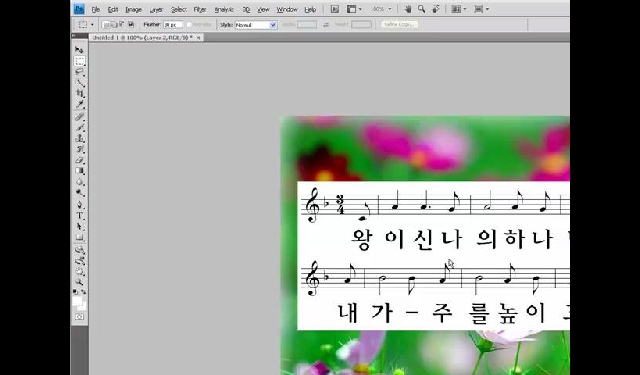The height and width of the screenshot is (375, 640).
Task: Open the View menu
Action: [x=264, y=9]
